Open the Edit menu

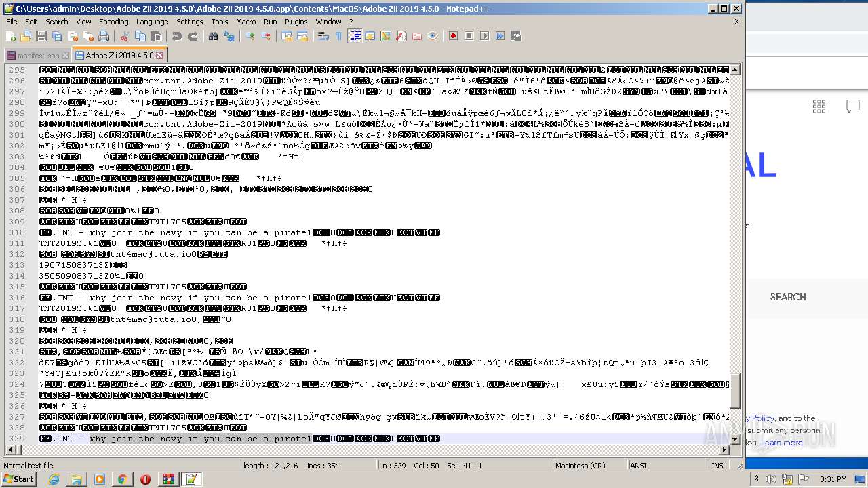(x=31, y=22)
